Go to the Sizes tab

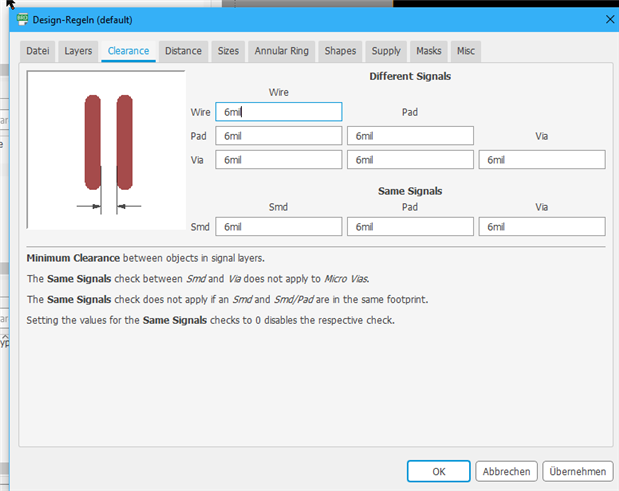[228, 51]
